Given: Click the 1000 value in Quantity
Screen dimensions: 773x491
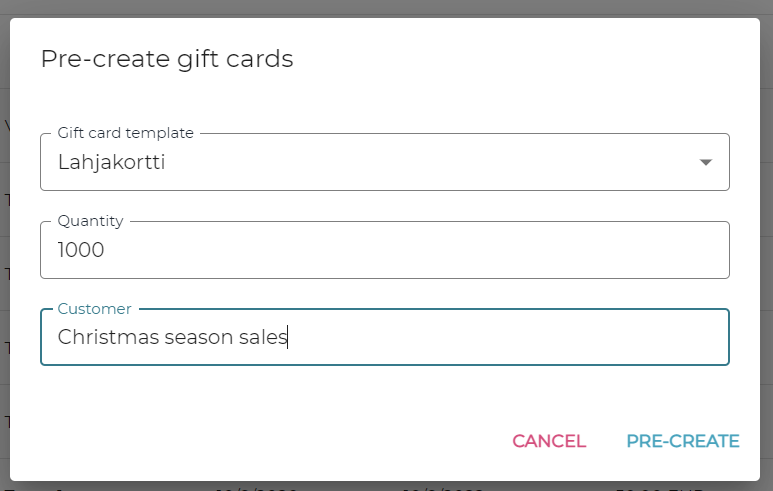Looking at the screenshot, I should click(81, 250).
